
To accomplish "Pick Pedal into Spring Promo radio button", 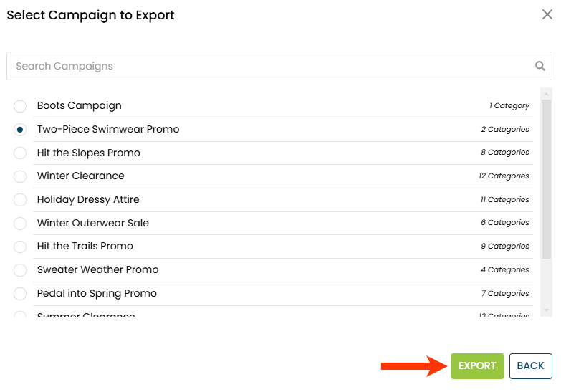I will 20,294.
